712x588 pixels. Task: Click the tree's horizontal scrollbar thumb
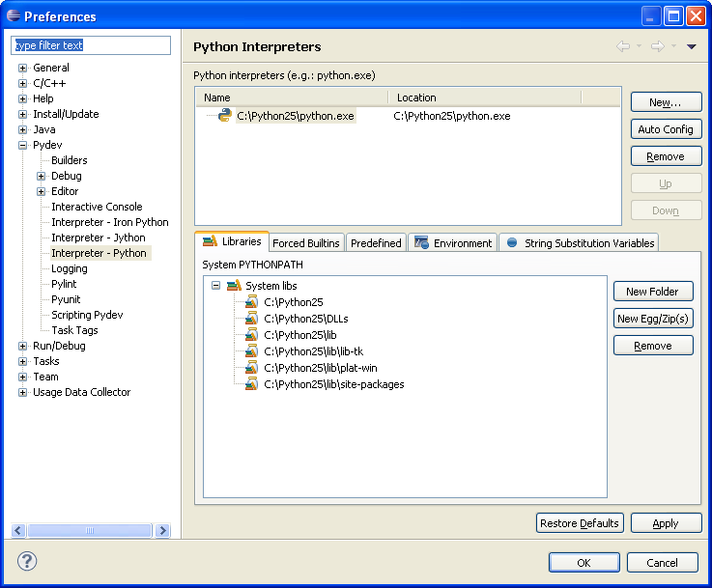point(90,530)
